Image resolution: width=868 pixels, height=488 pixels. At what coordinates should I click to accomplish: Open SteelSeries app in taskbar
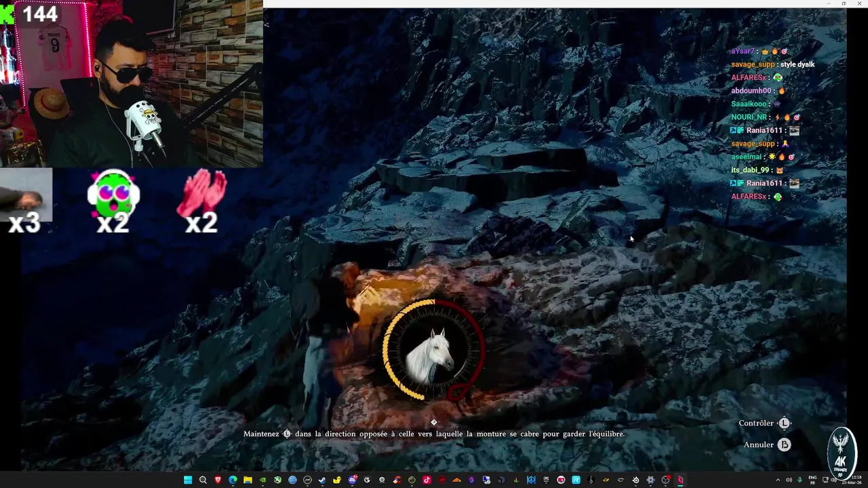[635, 480]
